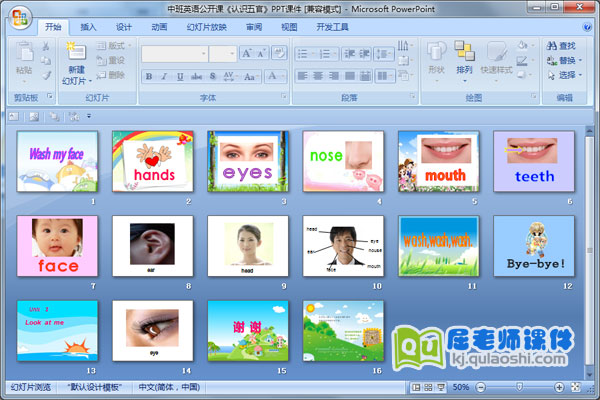Open the Insert ribbon tab
Viewport: 600px width, 400px height.
click(x=89, y=27)
